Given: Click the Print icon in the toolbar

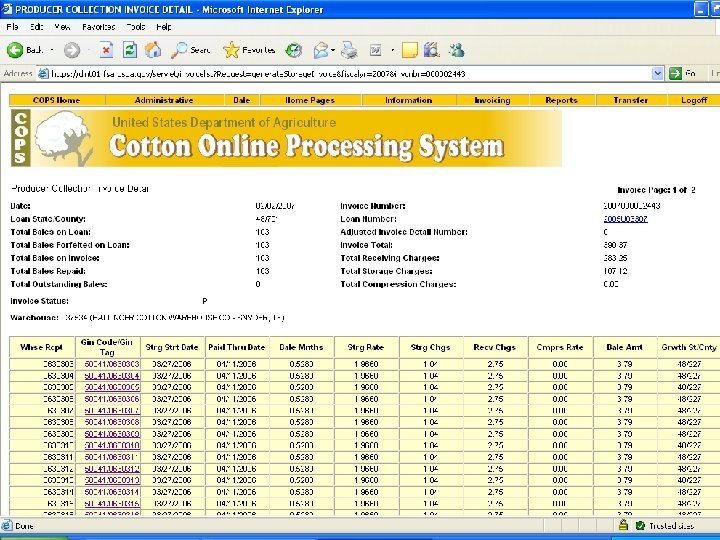Looking at the screenshot, I should pyautogui.click(x=349, y=50).
